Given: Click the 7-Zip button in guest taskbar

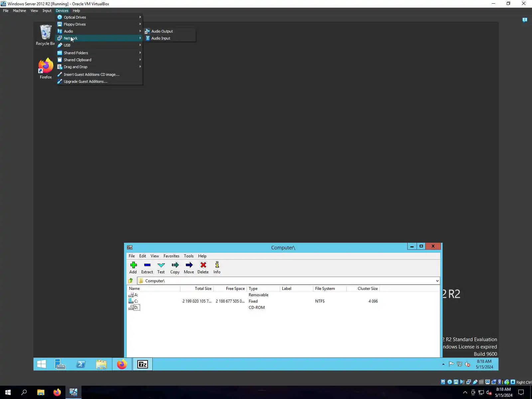Looking at the screenshot, I should [143, 364].
